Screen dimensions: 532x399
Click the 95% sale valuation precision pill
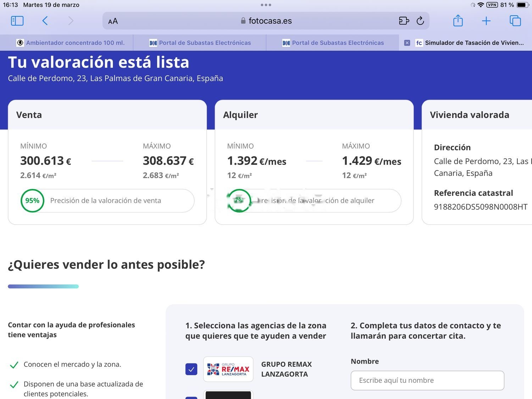(x=107, y=201)
